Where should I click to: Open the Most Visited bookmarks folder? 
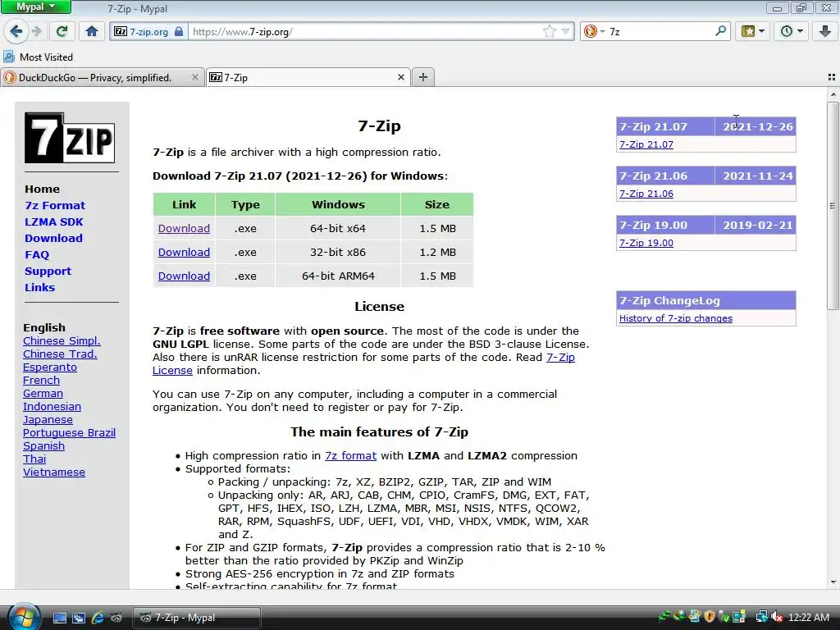[x=38, y=57]
